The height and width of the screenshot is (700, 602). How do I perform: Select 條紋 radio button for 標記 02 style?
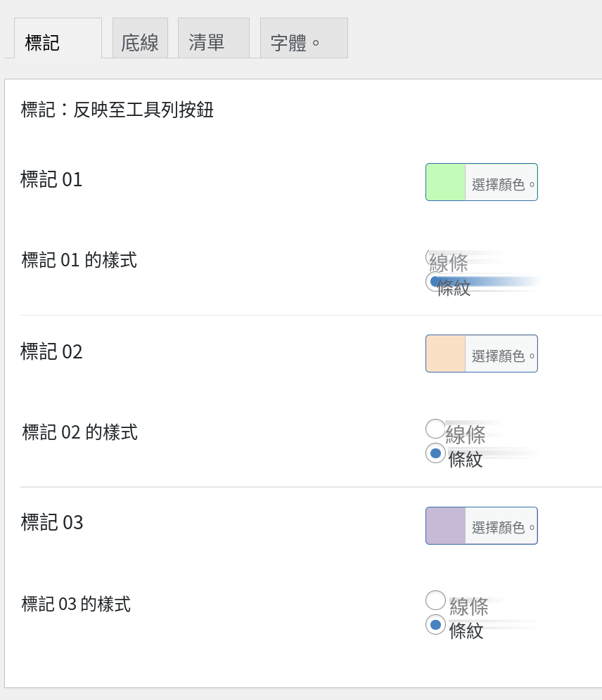click(435, 453)
